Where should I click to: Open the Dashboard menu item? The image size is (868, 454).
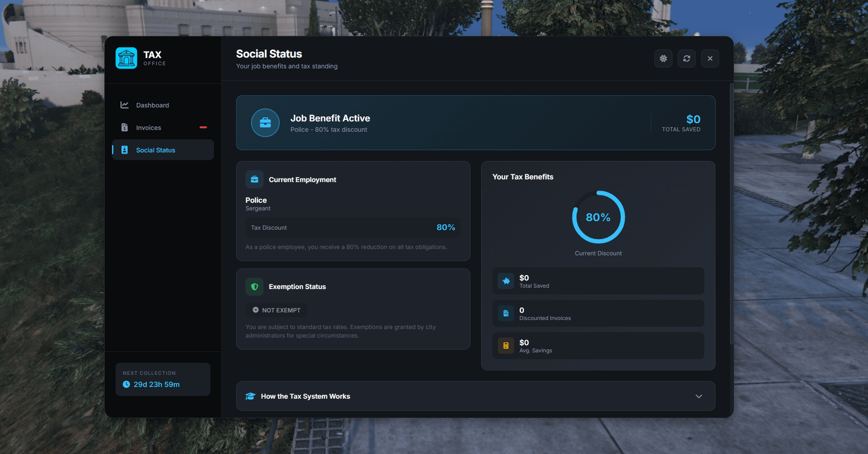(x=152, y=105)
